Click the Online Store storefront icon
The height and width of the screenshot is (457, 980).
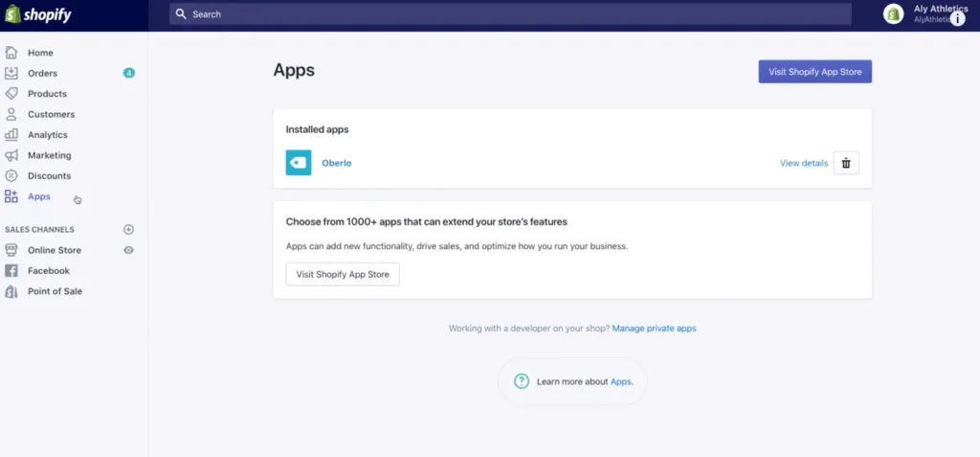click(x=11, y=250)
